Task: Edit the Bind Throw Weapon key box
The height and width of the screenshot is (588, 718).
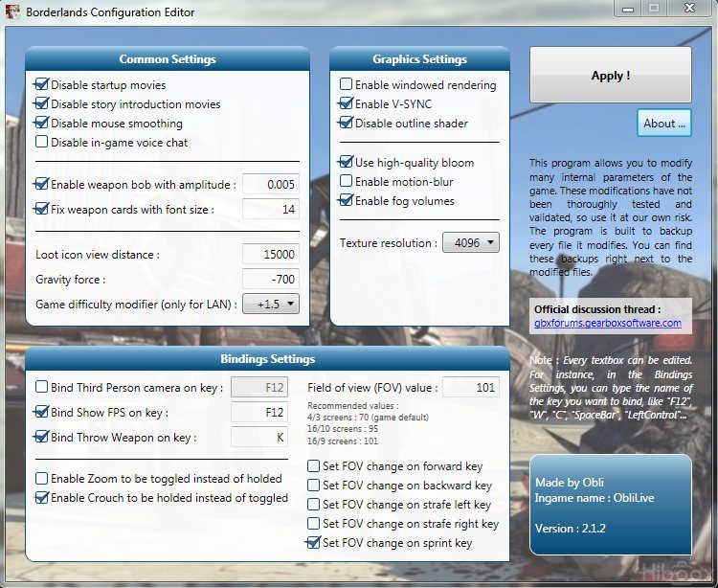Action: click(259, 437)
